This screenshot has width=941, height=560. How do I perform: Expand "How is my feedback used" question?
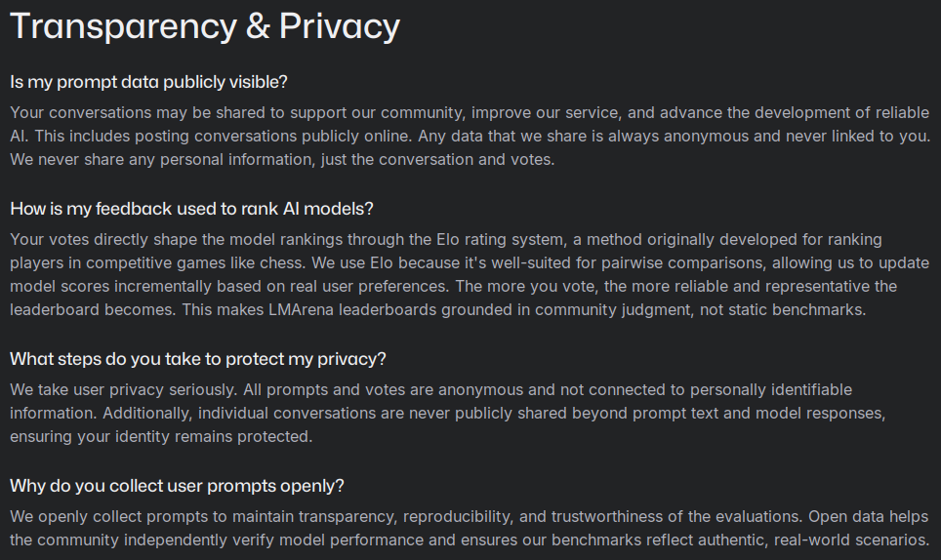point(192,208)
